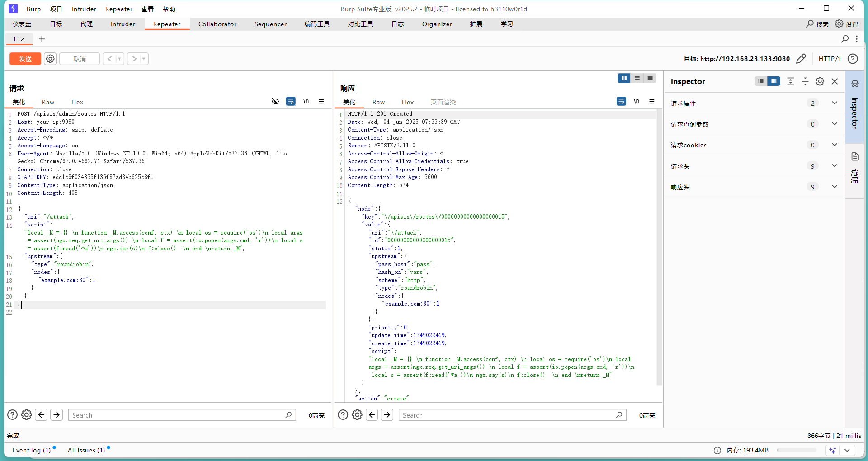Viewport: 868px width, 461px height.
Task: Go to previous response search match
Action: click(372, 414)
